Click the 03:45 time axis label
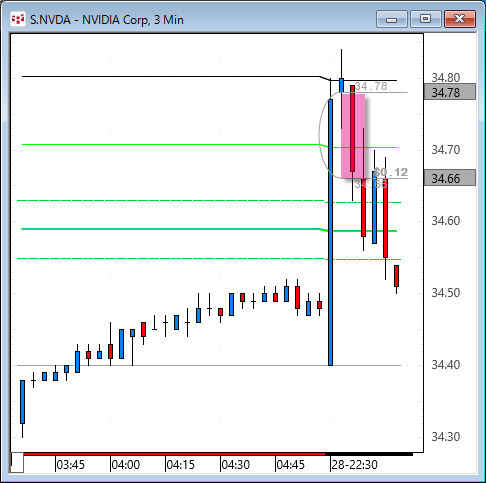Screen dimensions: 486x483 coord(70,465)
